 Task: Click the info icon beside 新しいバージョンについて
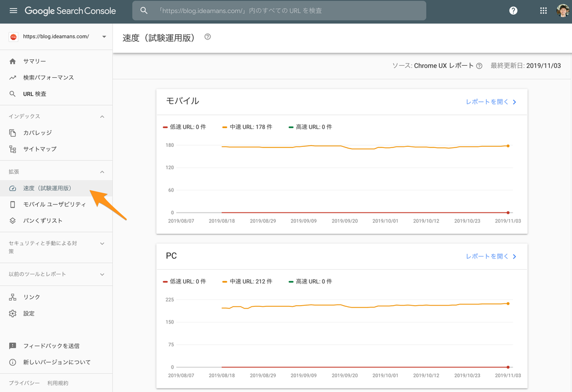(x=13, y=362)
